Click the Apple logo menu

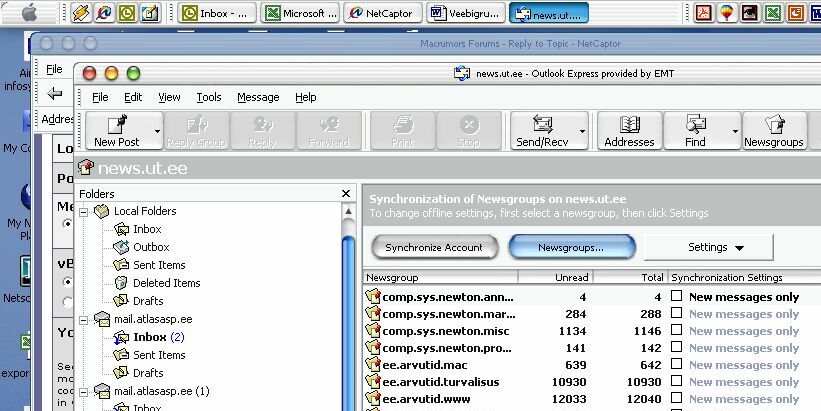tap(29, 13)
